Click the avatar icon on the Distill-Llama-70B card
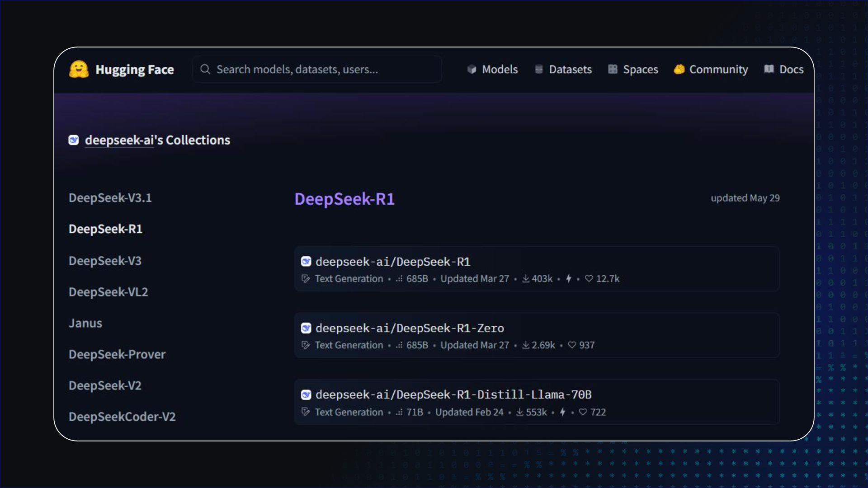 [x=306, y=395]
